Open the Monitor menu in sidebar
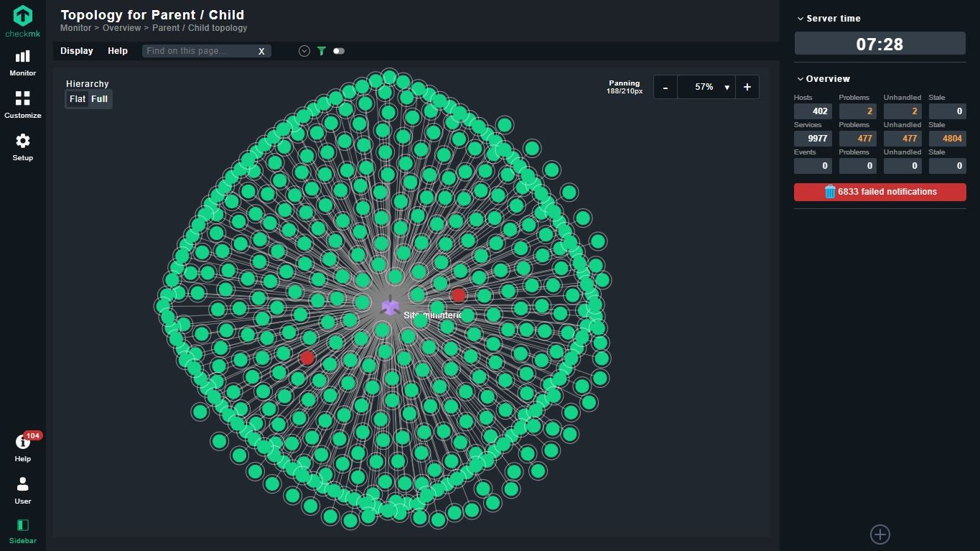This screenshot has height=551, width=980. point(22,62)
